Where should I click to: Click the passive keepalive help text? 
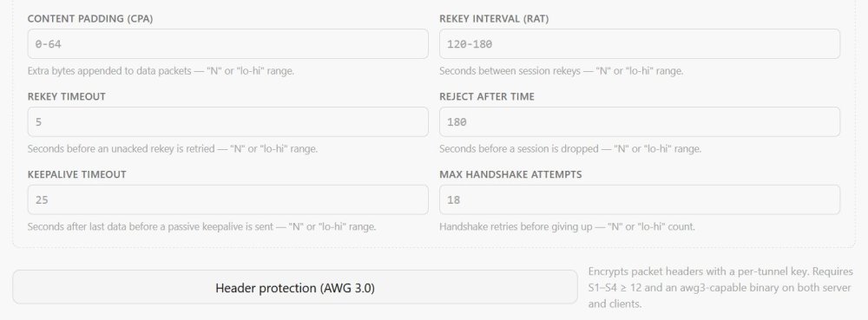point(202,226)
